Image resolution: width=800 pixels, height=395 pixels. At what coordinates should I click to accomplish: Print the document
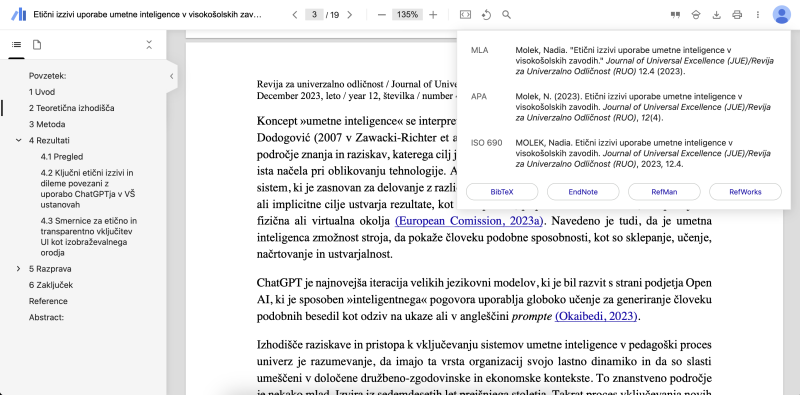[737, 15]
